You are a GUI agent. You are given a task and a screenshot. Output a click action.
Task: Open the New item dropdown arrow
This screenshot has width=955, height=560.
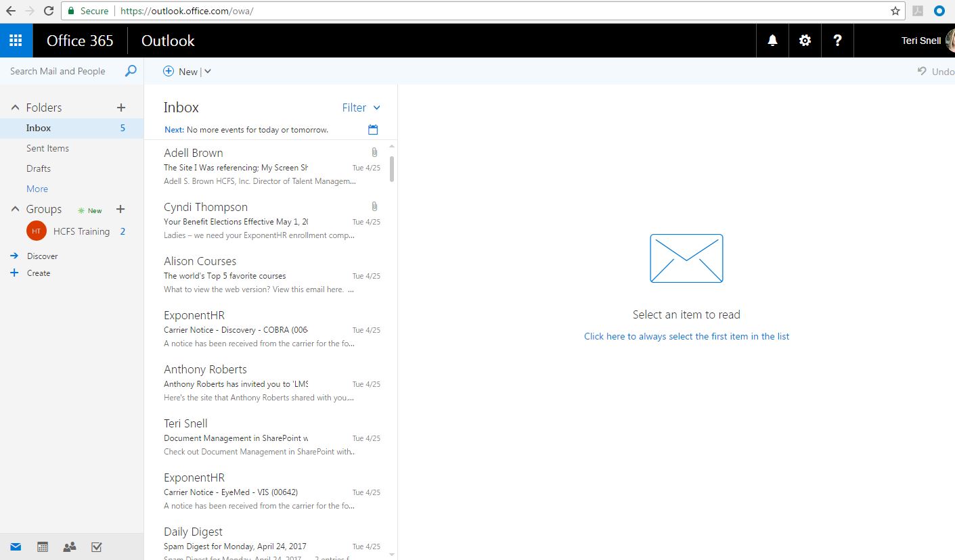[208, 72]
